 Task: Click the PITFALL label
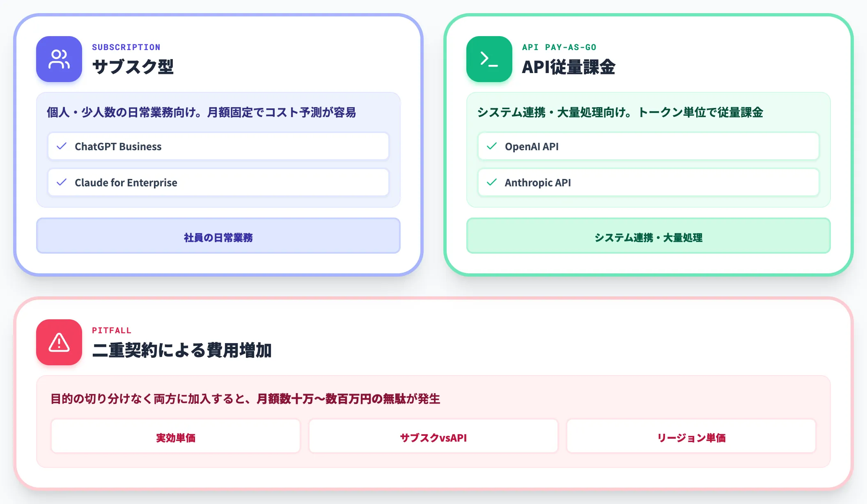pos(112,330)
